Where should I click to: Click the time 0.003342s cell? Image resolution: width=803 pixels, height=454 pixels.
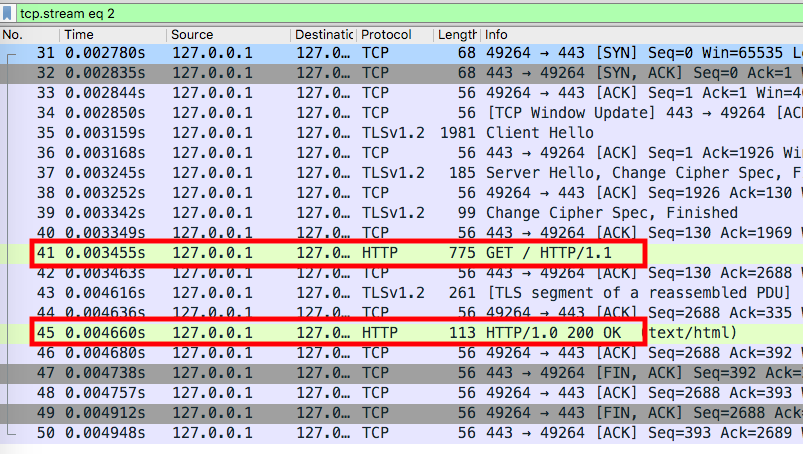point(105,213)
